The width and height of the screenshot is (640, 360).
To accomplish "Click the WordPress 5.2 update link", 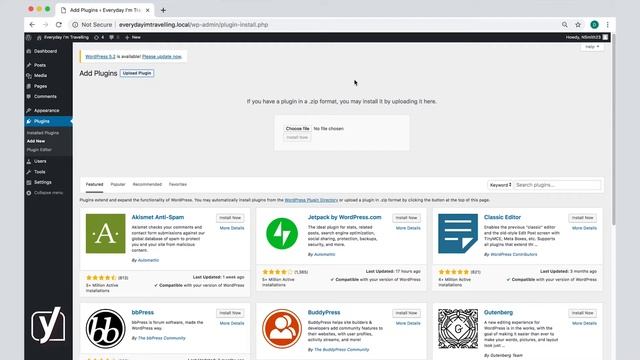I will [100, 57].
